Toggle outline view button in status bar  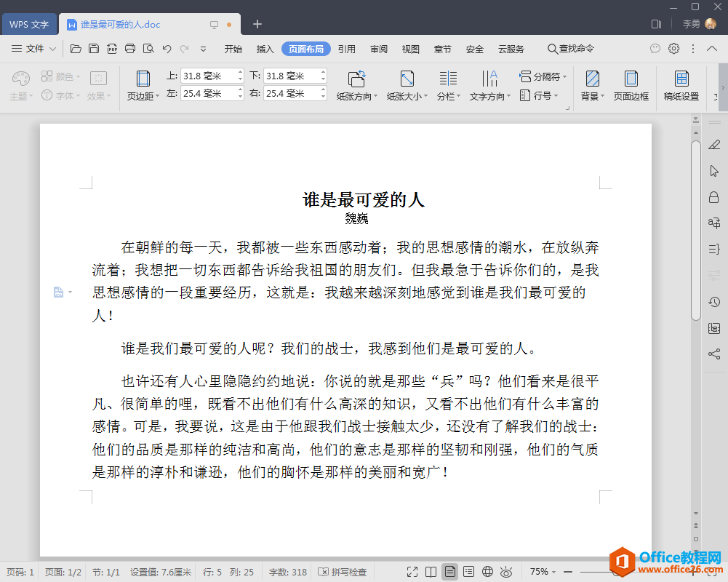point(469,572)
